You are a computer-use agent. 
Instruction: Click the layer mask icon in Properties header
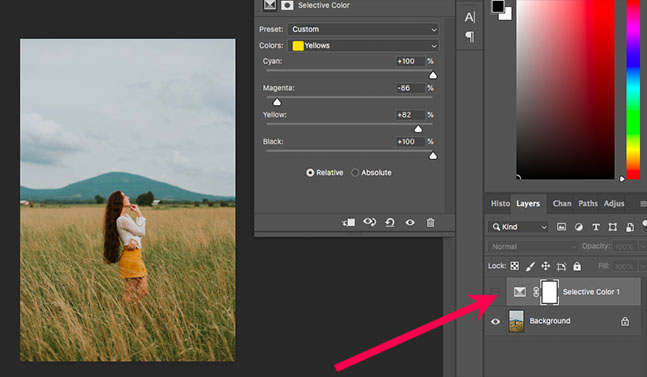tap(287, 5)
